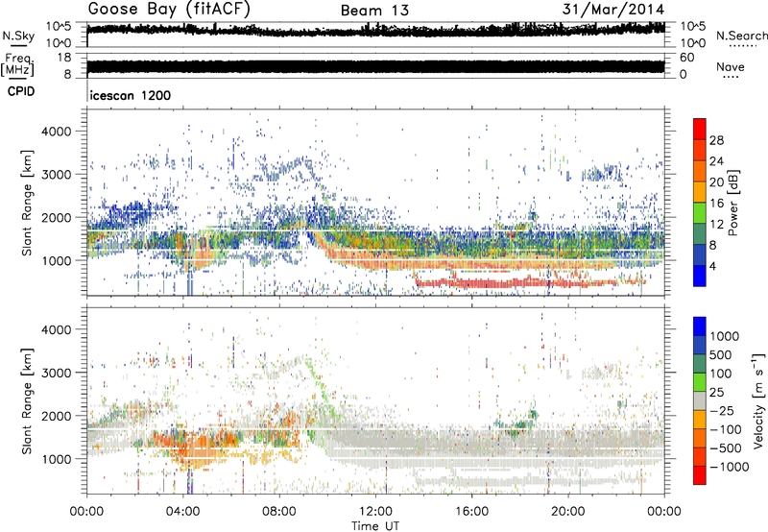The height and width of the screenshot is (532, 768).
Task: Click the "-25" tick on Velocity colorbar
Action: click(722, 410)
